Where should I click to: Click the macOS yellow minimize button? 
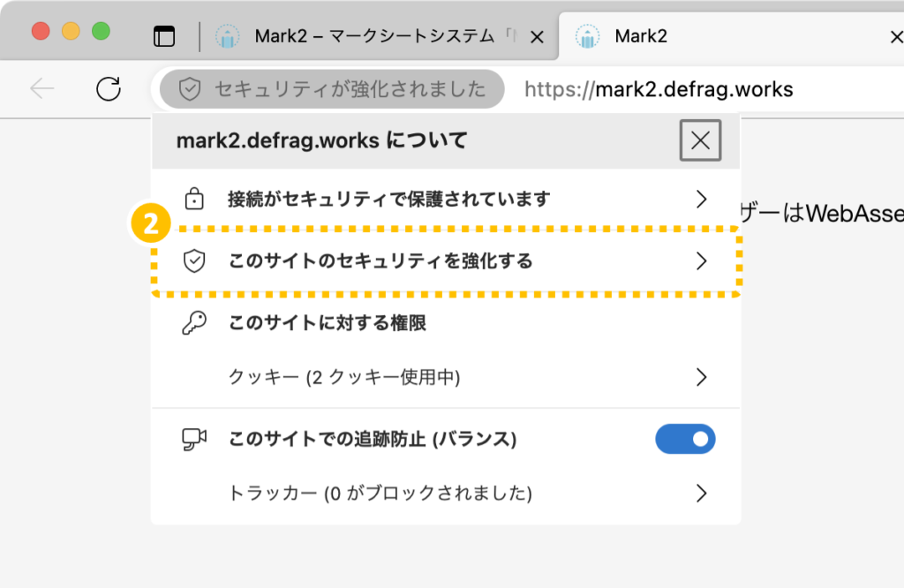point(71,31)
